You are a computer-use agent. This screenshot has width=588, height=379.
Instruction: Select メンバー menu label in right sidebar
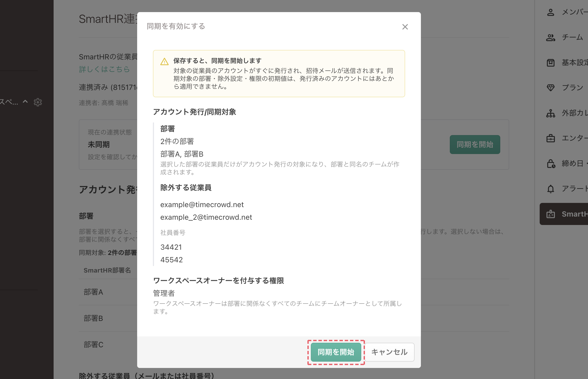pyautogui.click(x=575, y=12)
